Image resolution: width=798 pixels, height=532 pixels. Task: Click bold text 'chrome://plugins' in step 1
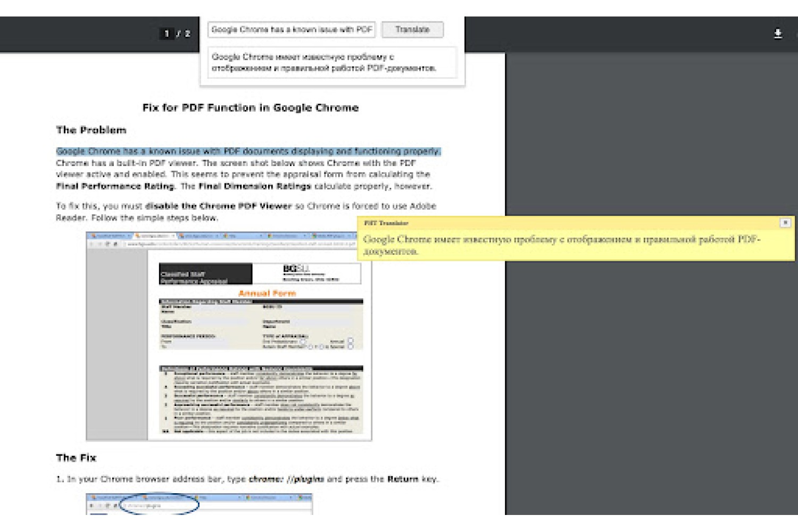287,479
